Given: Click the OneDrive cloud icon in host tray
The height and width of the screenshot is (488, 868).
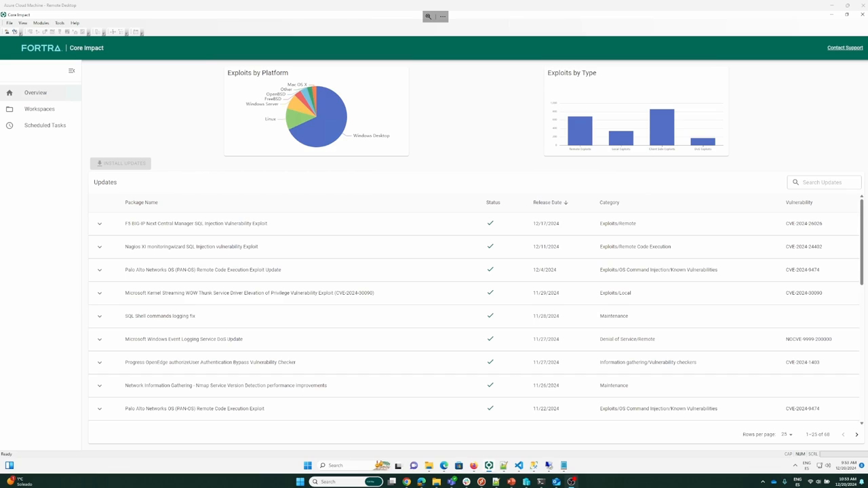Looking at the screenshot, I should (774, 482).
